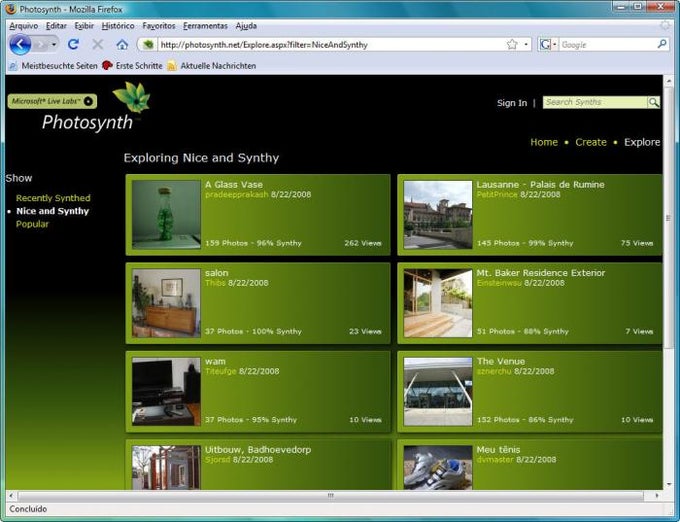Click the site identity icon in address bar

click(148, 44)
